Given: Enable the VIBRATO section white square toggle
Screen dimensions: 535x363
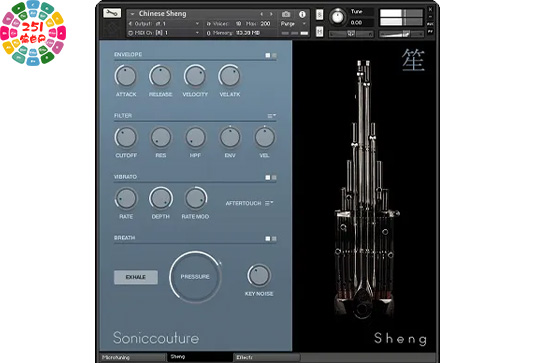Looking at the screenshot, I should pyautogui.click(x=268, y=177).
